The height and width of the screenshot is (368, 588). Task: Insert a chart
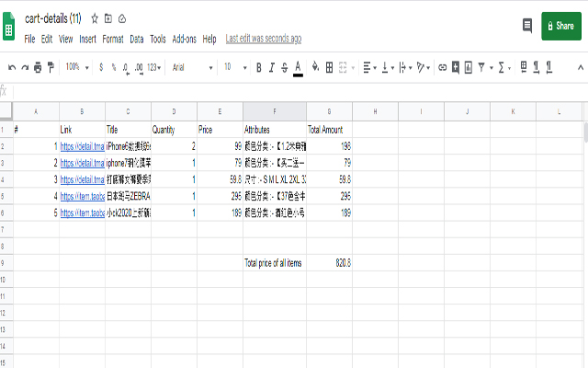point(469,67)
